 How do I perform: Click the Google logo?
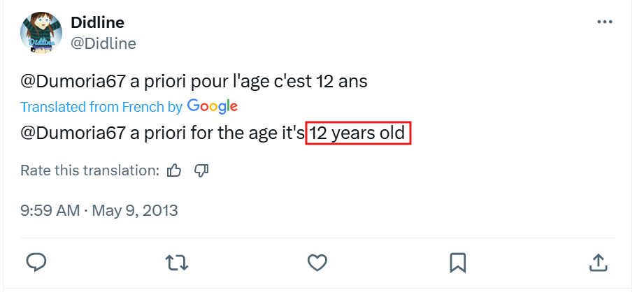(213, 107)
